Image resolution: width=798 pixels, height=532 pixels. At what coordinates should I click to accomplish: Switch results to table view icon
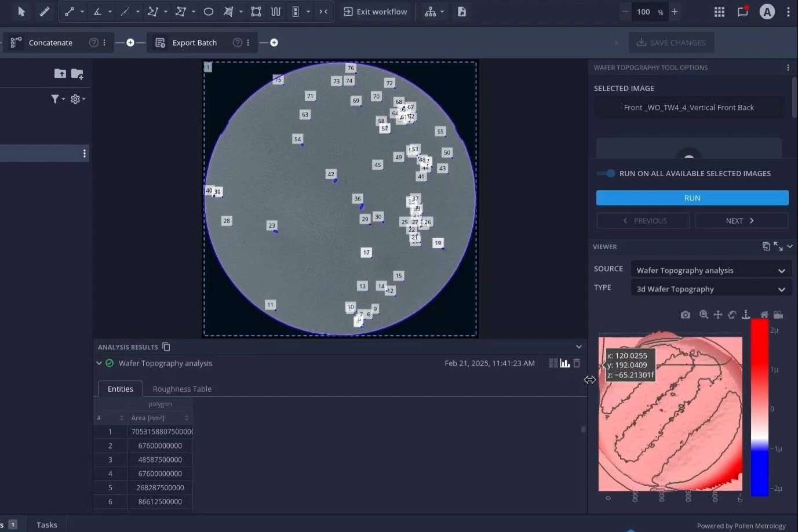click(x=553, y=363)
